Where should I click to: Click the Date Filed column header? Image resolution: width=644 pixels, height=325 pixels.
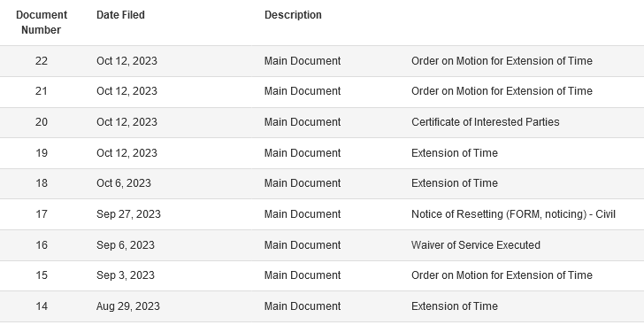(120, 15)
